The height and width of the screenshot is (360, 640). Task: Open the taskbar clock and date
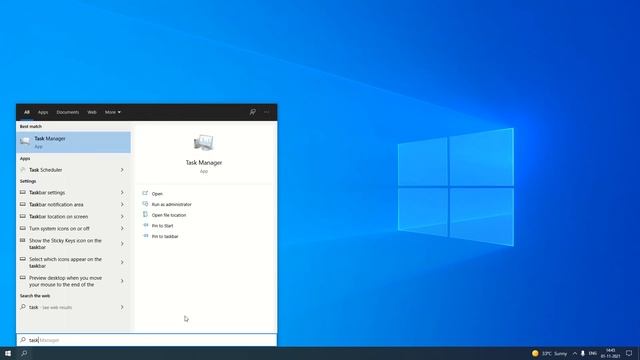coord(610,353)
